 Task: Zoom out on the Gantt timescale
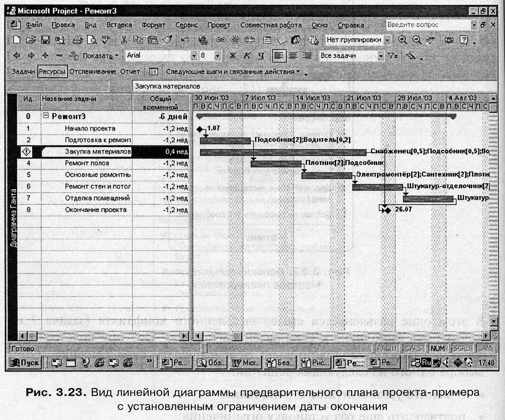[417, 40]
